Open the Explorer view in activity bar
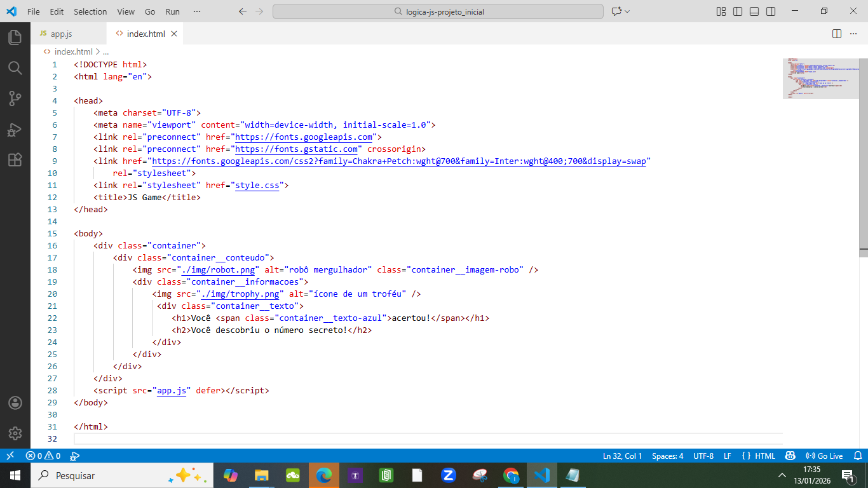The width and height of the screenshot is (868, 488). coord(15,37)
